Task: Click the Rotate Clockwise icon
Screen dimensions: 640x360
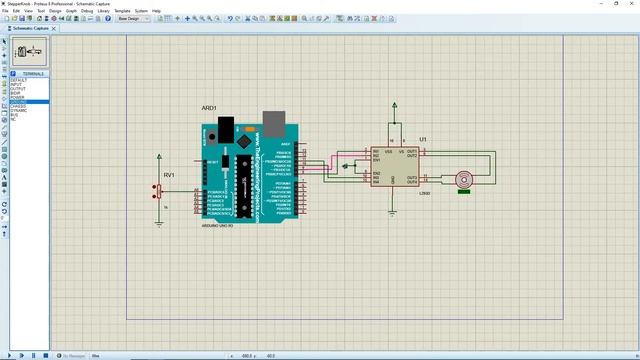Action: point(4,204)
